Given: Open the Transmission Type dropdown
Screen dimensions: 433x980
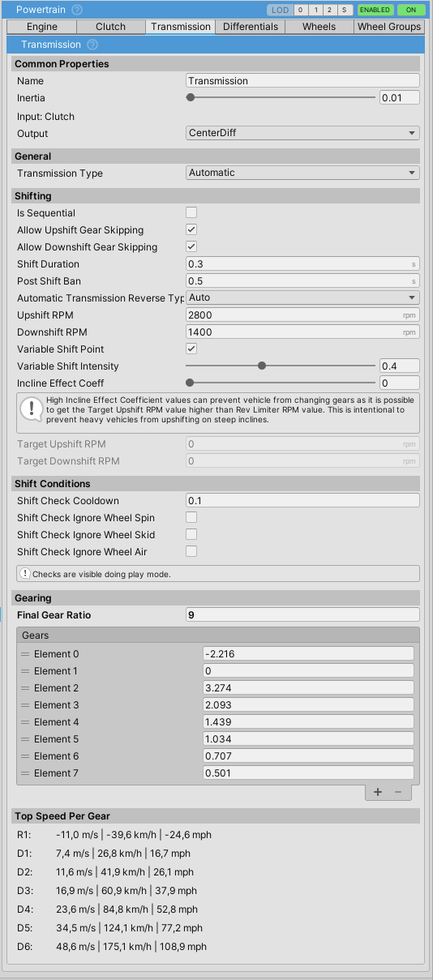Looking at the screenshot, I should pyautogui.click(x=302, y=173).
